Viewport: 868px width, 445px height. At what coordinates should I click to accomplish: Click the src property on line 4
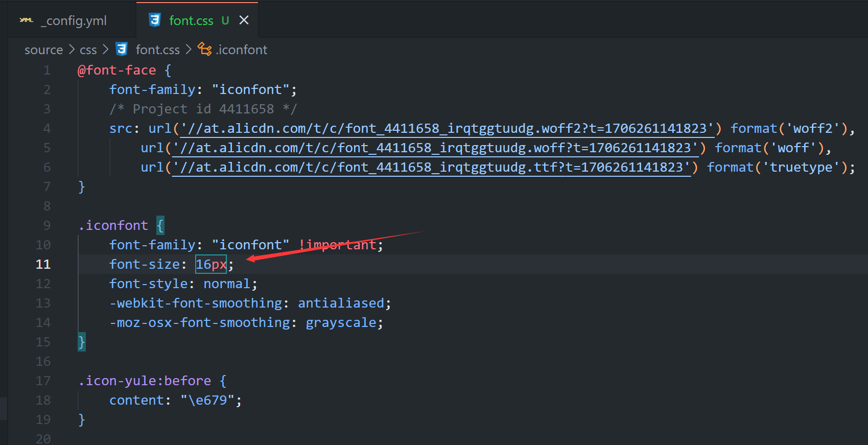(x=121, y=128)
